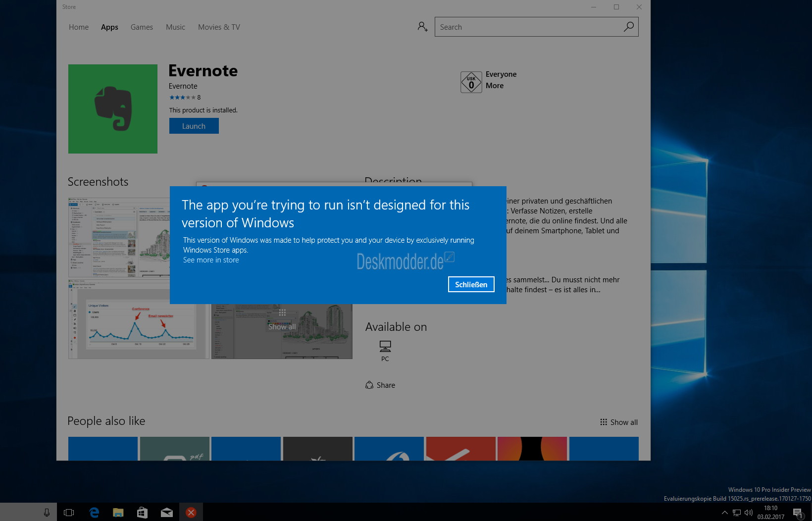Open Microsoft Edge from the taskbar
Image resolution: width=812 pixels, height=521 pixels.
click(x=94, y=513)
